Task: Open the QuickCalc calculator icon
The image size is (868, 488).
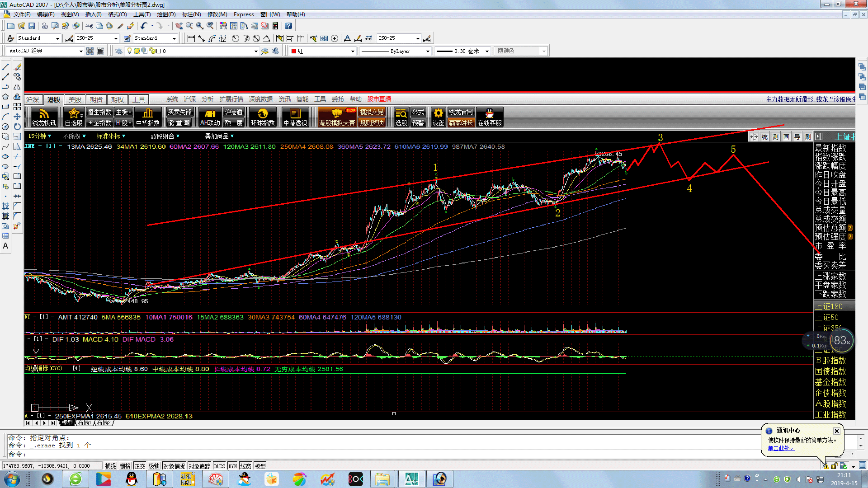Action: (x=275, y=26)
